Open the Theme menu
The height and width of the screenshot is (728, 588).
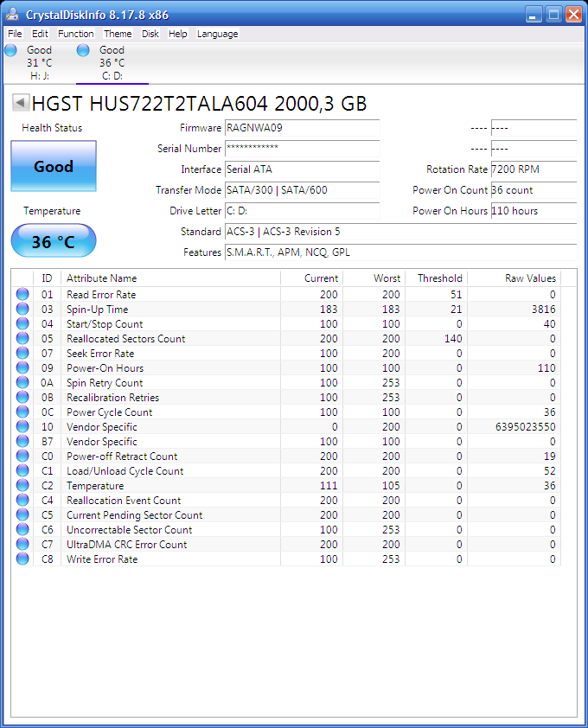[118, 34]
